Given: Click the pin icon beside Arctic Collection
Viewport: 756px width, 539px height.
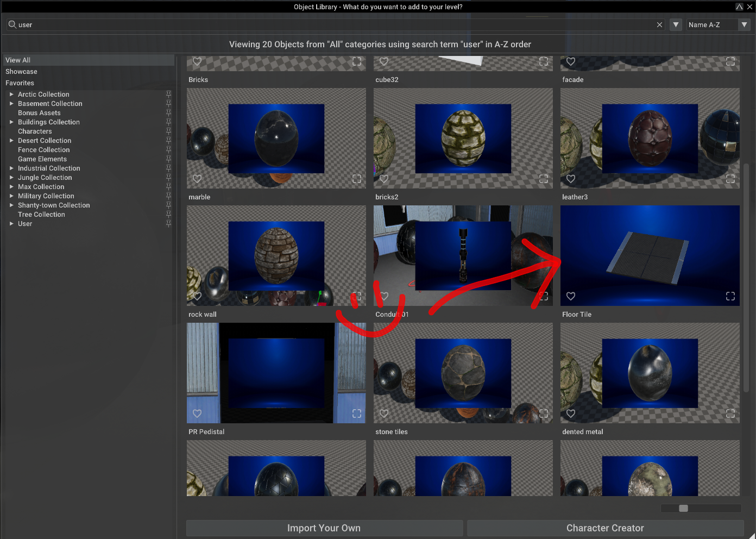Looking at the screenshot, I should tap(169, 94).
